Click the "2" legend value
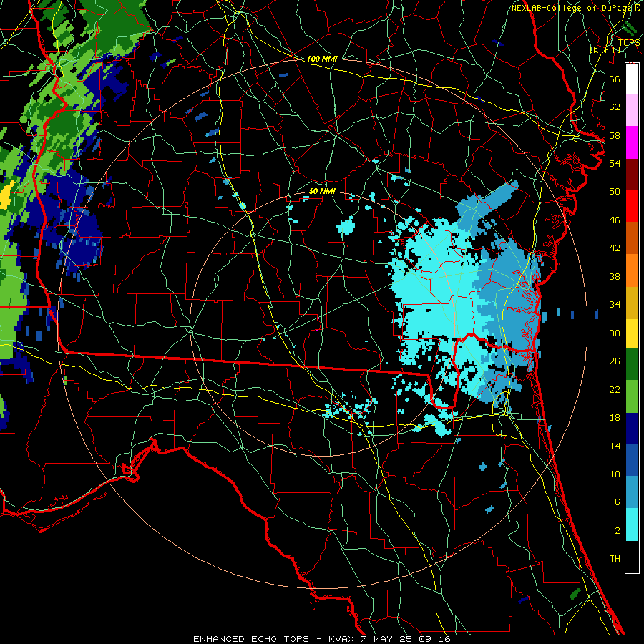The image size is (644, 644). (x=617, y=531)
